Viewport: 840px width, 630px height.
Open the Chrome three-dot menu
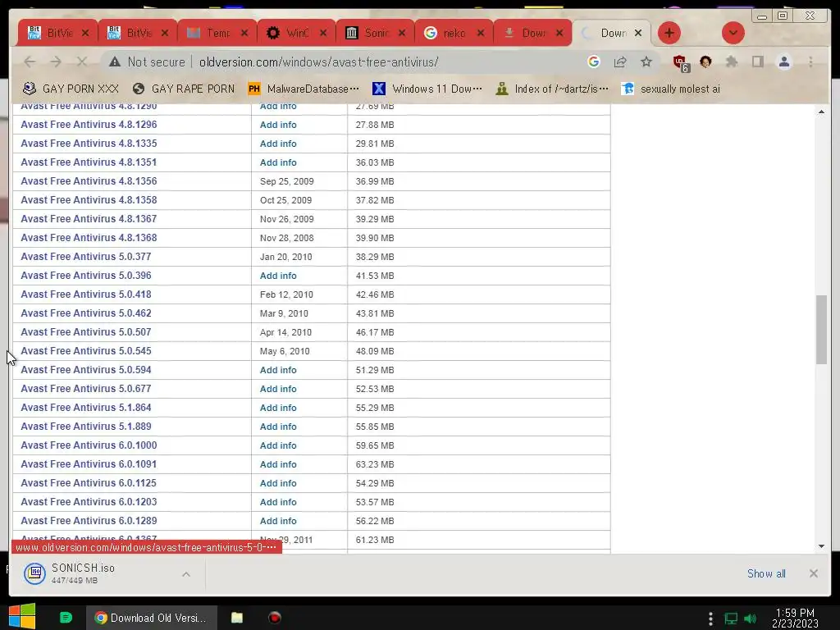(x=810, y=62)
